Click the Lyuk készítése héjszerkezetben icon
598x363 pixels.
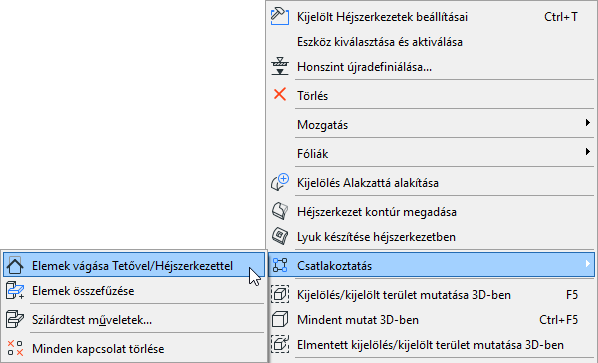click(x=280, y=236)
